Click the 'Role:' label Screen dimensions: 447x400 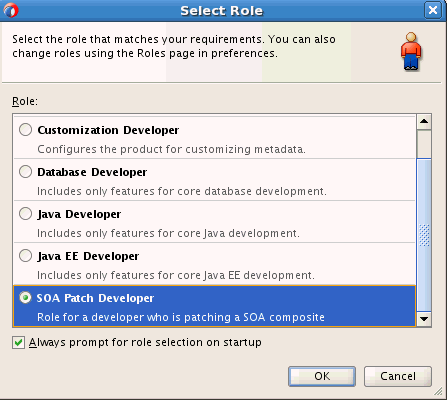point(25,101)
